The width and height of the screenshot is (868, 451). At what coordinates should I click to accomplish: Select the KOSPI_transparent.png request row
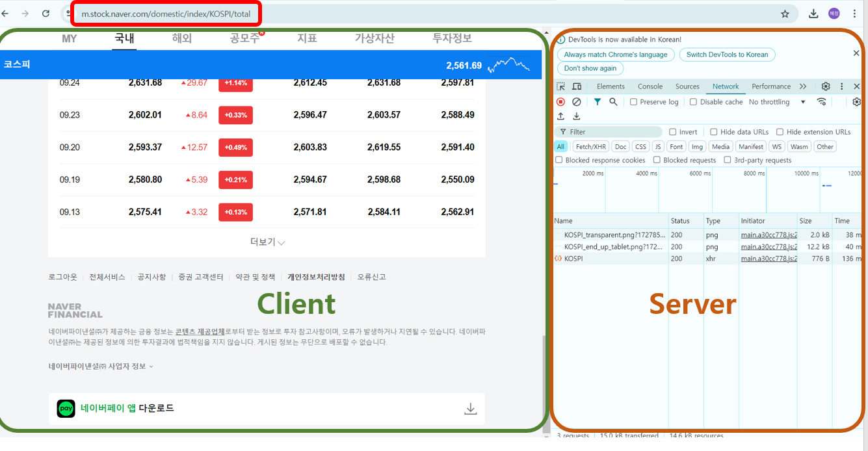tap(707, 235)
